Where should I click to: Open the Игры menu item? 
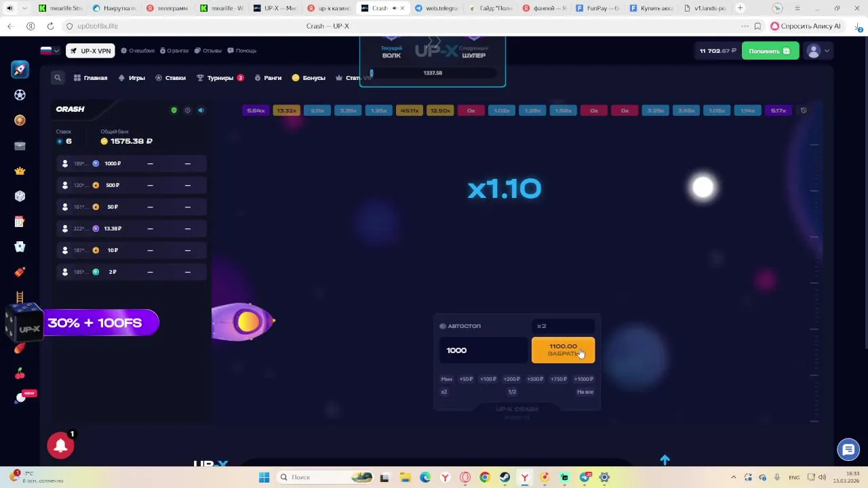[x=132, y=78]
